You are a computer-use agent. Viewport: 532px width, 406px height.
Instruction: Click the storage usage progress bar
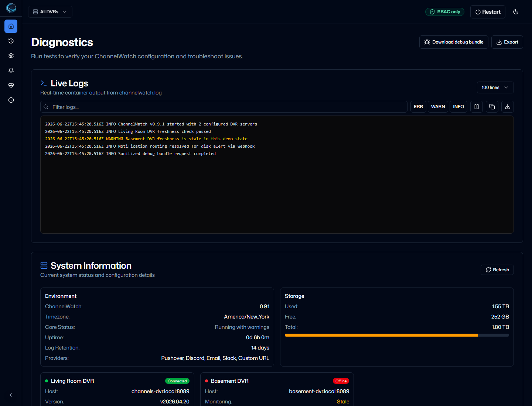[397, 335]
